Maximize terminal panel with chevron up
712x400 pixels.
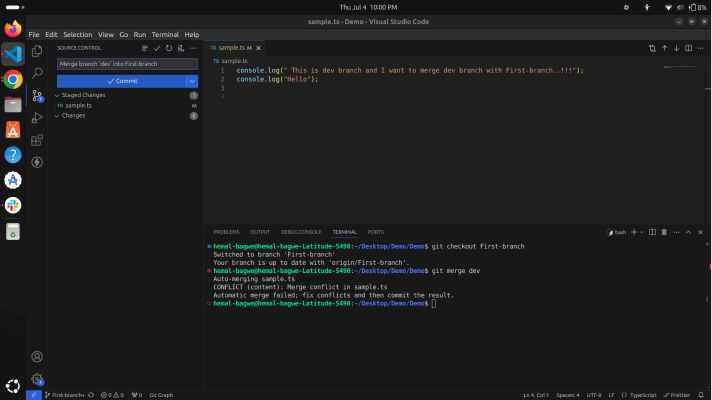[x=688, y=232]
